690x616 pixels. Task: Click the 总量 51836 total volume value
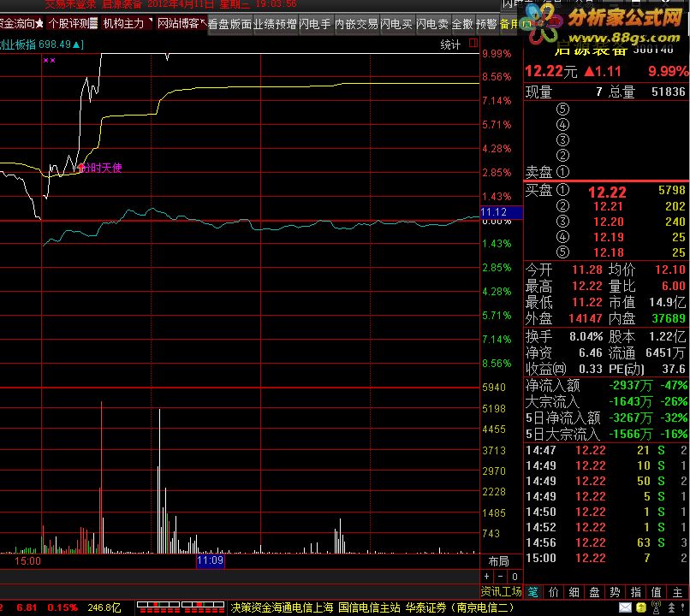pos(669,92)
